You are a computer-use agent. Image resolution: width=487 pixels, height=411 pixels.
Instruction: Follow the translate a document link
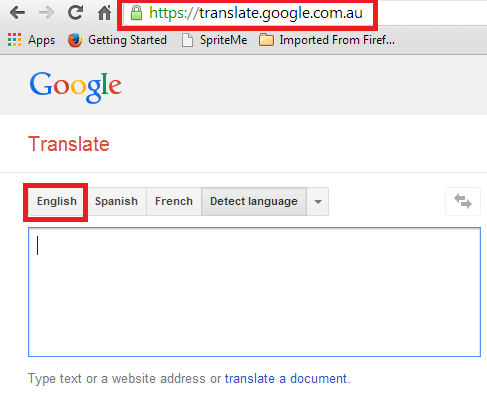[286, 379]
